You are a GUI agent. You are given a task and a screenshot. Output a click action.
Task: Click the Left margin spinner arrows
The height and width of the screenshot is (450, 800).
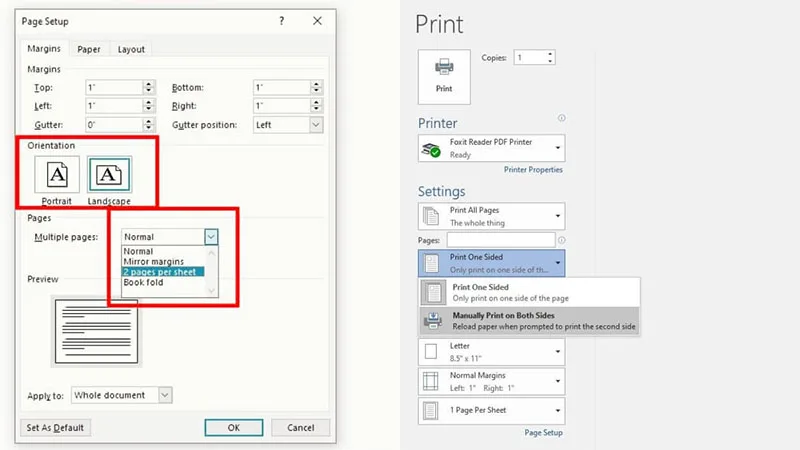[x=148, y=106]
